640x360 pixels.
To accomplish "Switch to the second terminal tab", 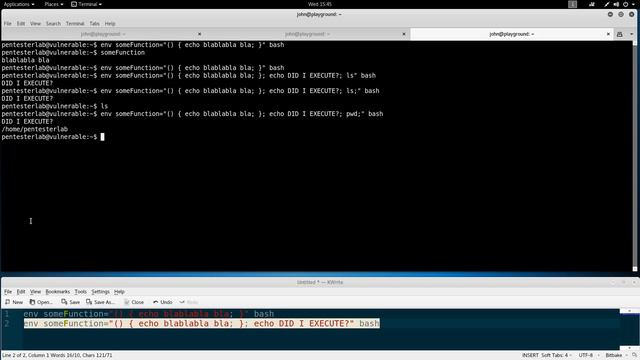I will [307, 34].
